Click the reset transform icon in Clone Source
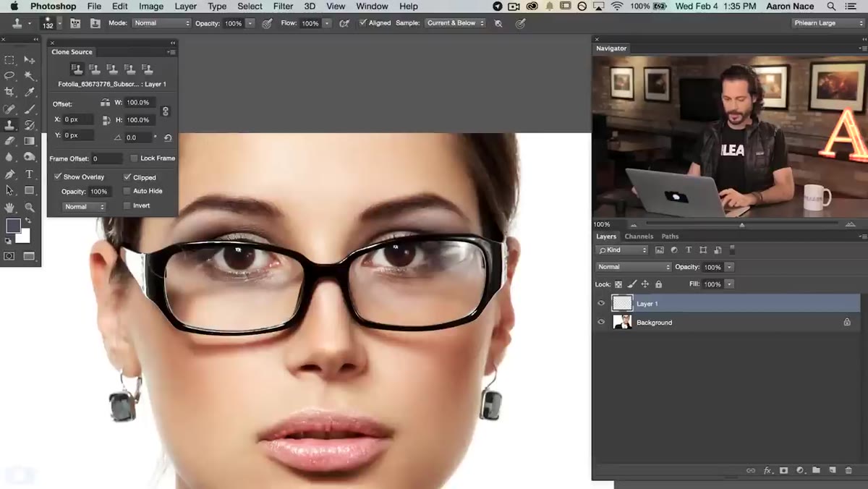The width and height of the screenshot is (868, 489). [168, 137]
